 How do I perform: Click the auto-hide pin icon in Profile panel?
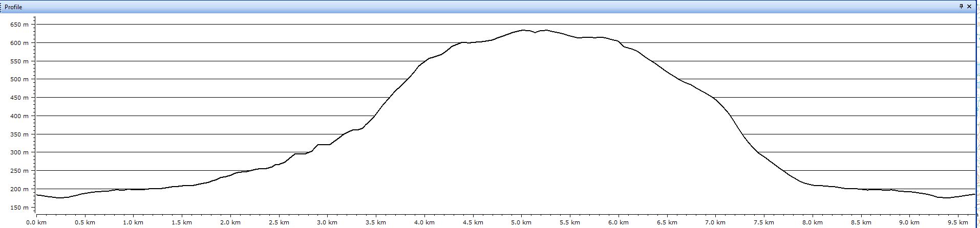pyautogui.click(x=961, y=7)
